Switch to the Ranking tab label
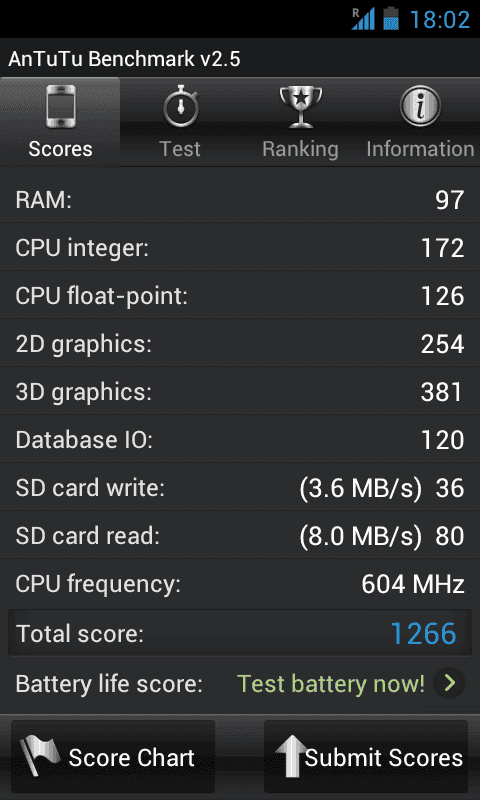The image size is (480, 800). click(300, 149)
